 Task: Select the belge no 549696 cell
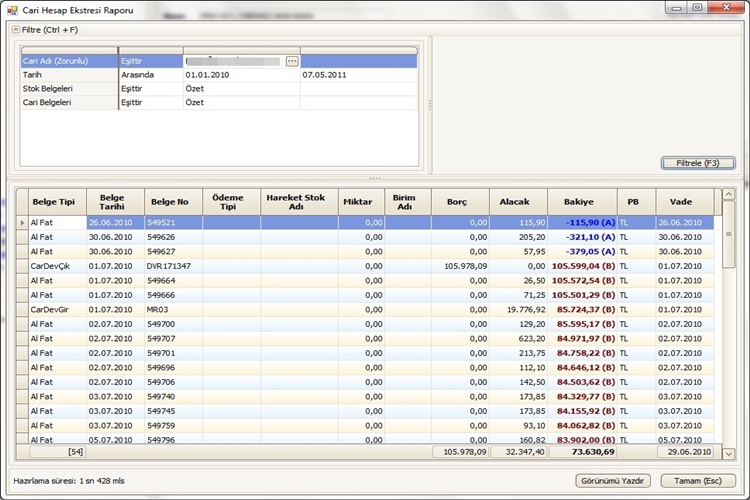[x=173, y=367]
